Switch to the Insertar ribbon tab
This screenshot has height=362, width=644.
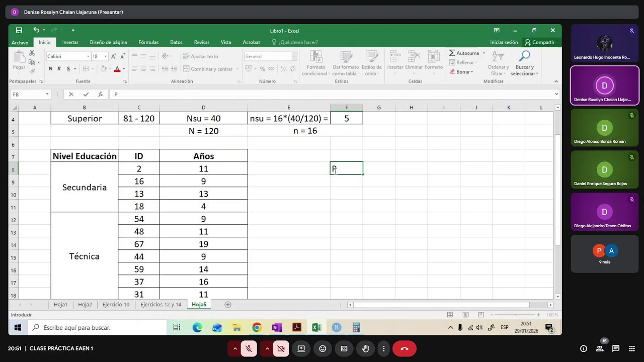pos(70,43)
